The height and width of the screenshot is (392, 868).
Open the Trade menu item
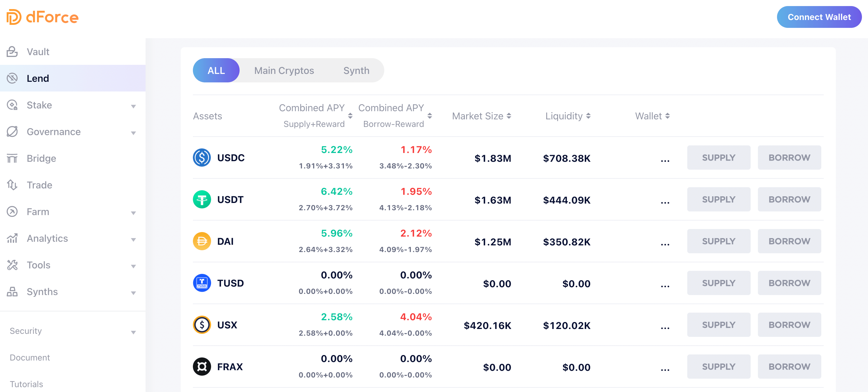point(73,185)
